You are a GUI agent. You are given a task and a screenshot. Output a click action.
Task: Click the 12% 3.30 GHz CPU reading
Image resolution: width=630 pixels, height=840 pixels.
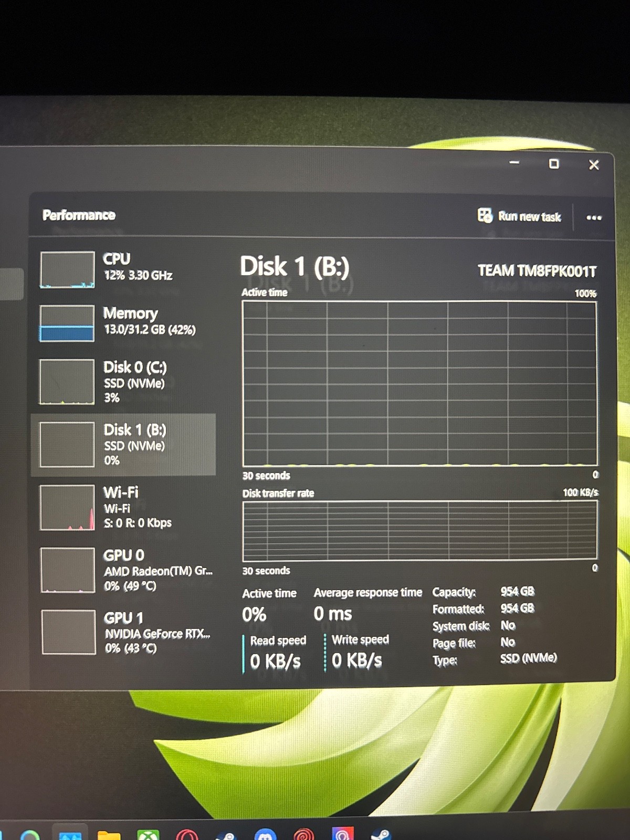pos(138,275)
